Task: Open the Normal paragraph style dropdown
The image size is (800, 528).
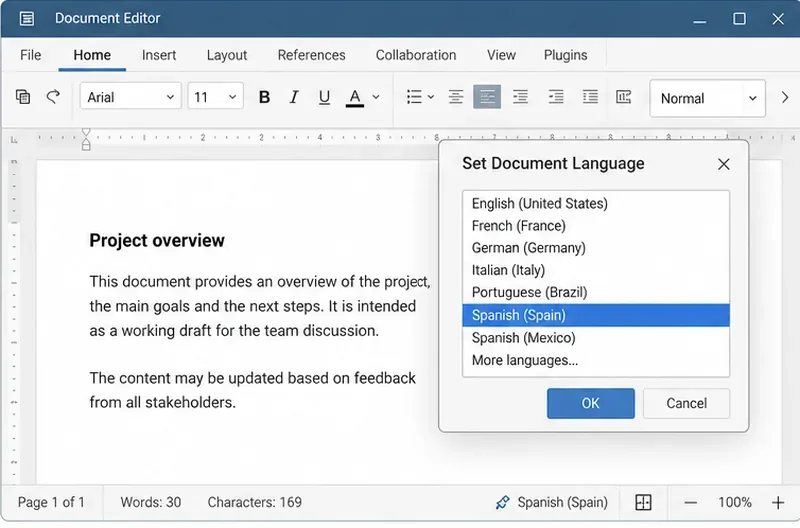Action: point(707,98)
